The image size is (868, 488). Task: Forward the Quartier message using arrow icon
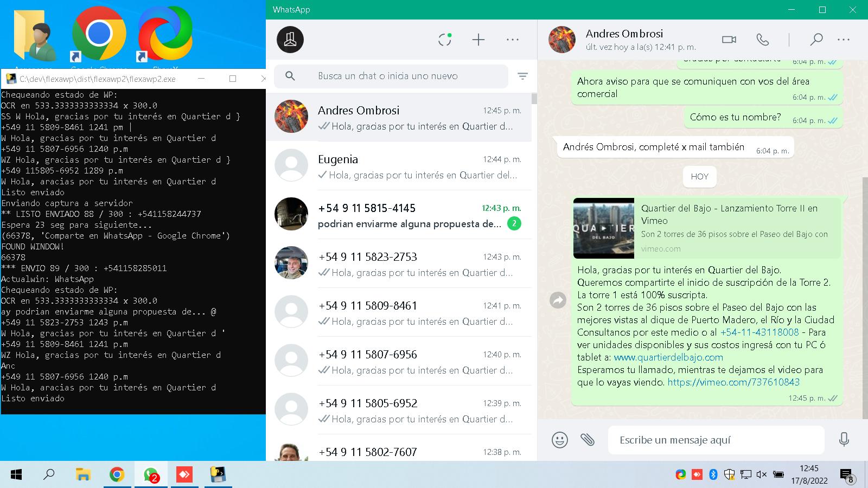pos(558,300)
